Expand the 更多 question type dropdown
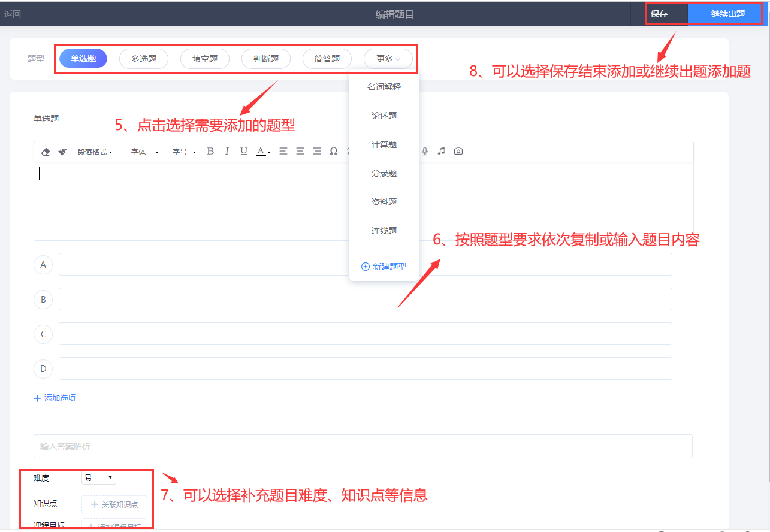The image size is (770, 532). [x=388, y=59]
